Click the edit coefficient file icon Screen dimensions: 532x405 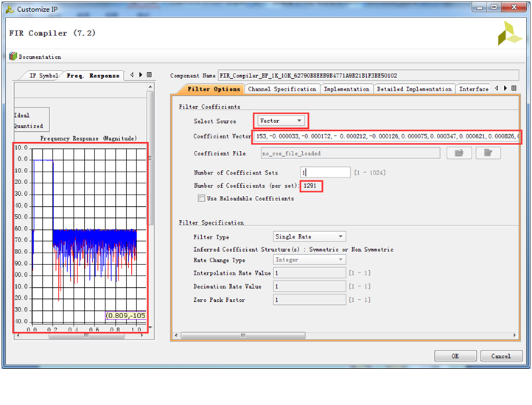(x=489, y=153)
